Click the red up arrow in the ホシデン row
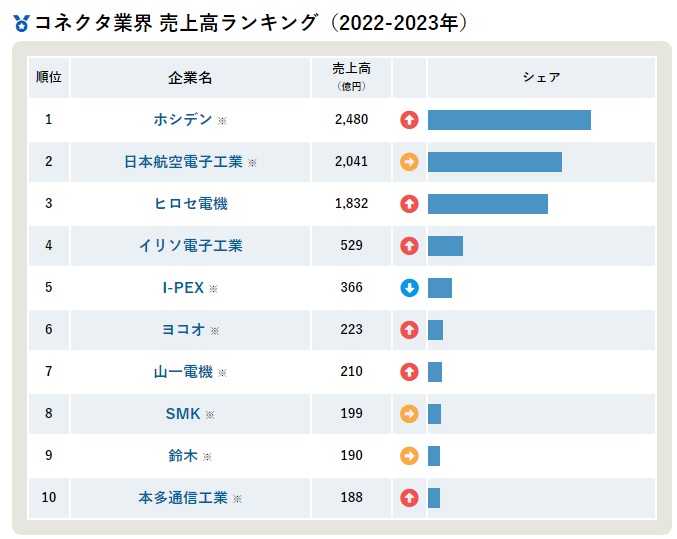This screenshot has height=539, width=677. 409,120
